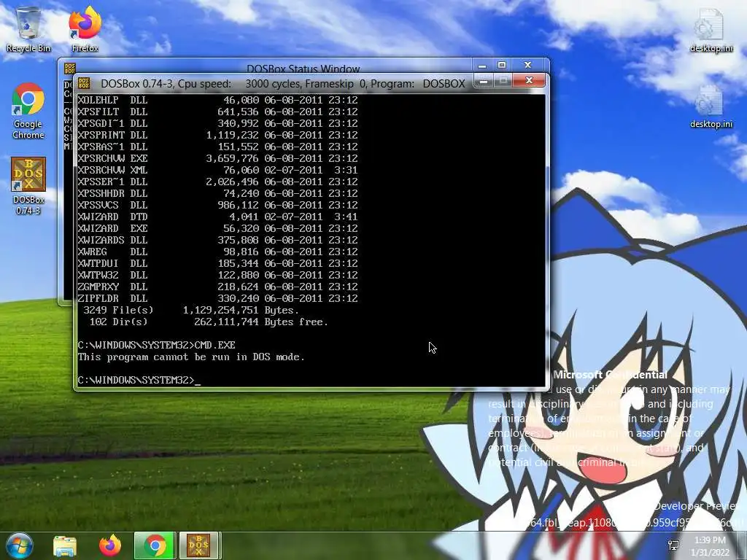Click the 3249 File(s) summary line
Image resolution: width=747 pixels, height=560 pixels.
point(191,311)
